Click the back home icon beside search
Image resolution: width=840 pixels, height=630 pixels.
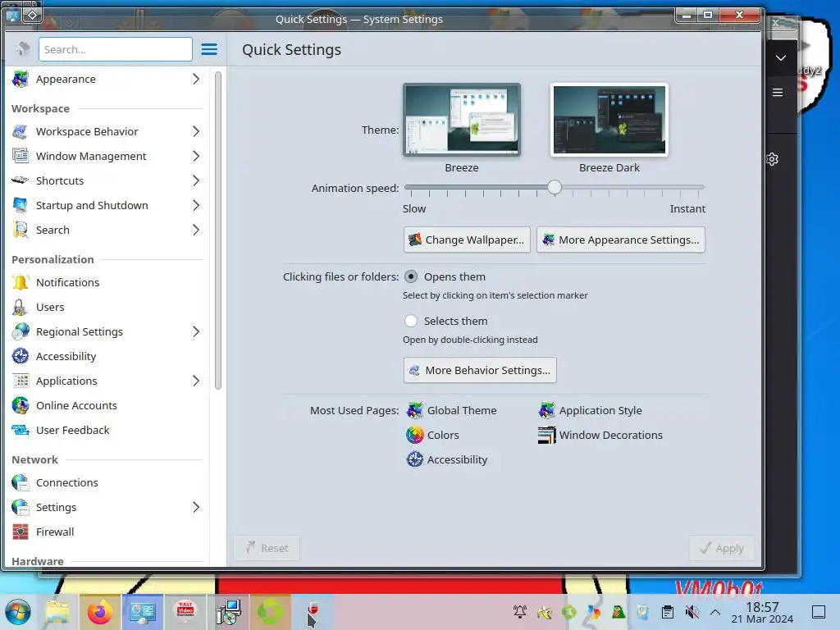click(22, 50)
